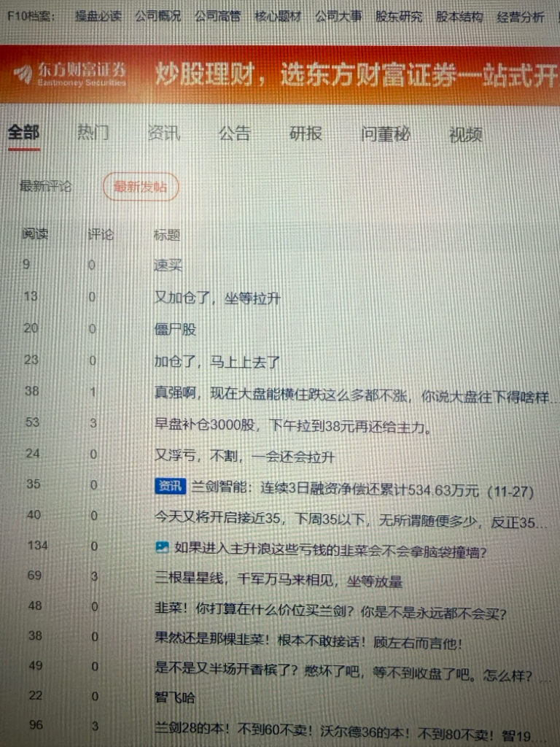This screenshot has height=747, width=560.
Task: Open the 经营分析 tab
Action: pyautogui.click(x=521, y=18)
